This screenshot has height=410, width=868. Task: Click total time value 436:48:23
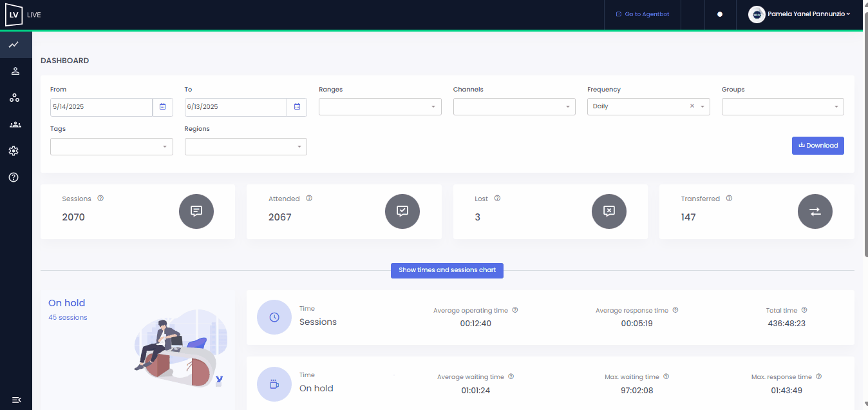point(787,324)
